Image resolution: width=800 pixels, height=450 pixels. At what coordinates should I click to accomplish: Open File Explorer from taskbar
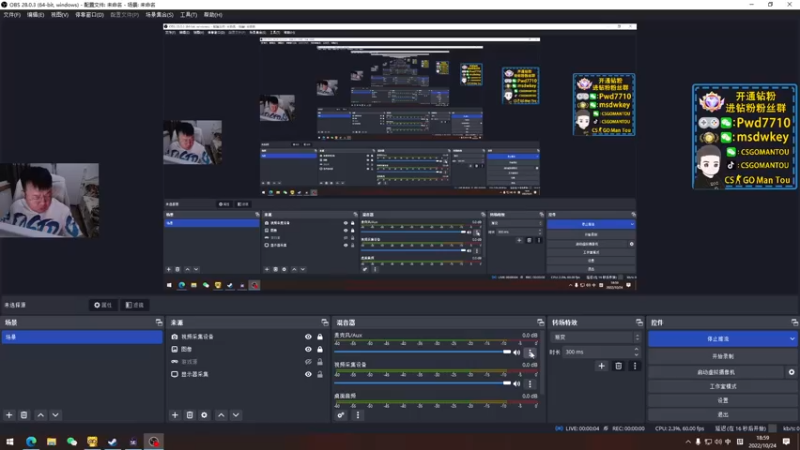[x=52, y=441]
